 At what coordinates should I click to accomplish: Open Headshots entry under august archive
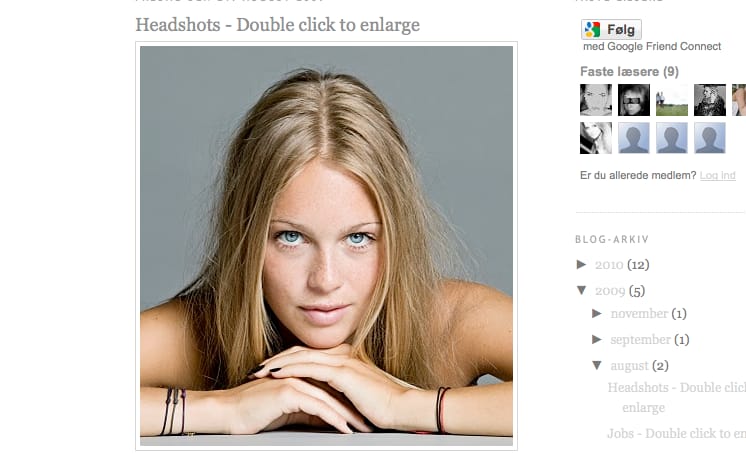tap(677, 398)
